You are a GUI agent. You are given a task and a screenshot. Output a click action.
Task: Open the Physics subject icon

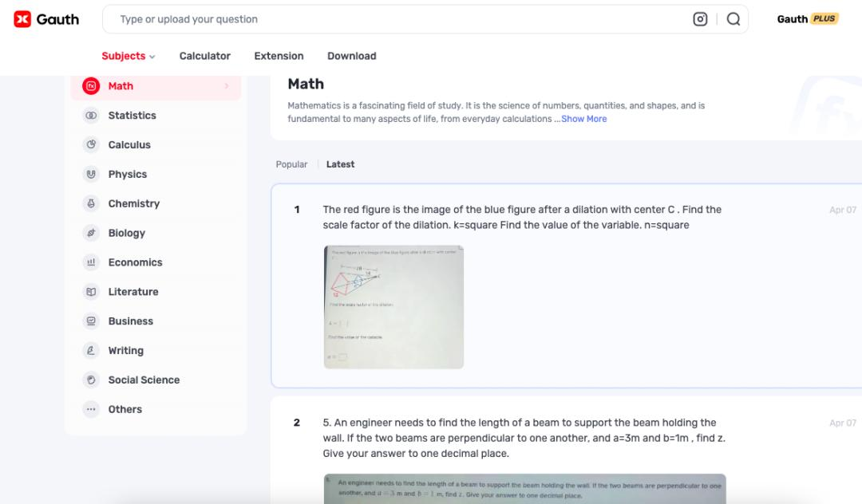point(91,174)
